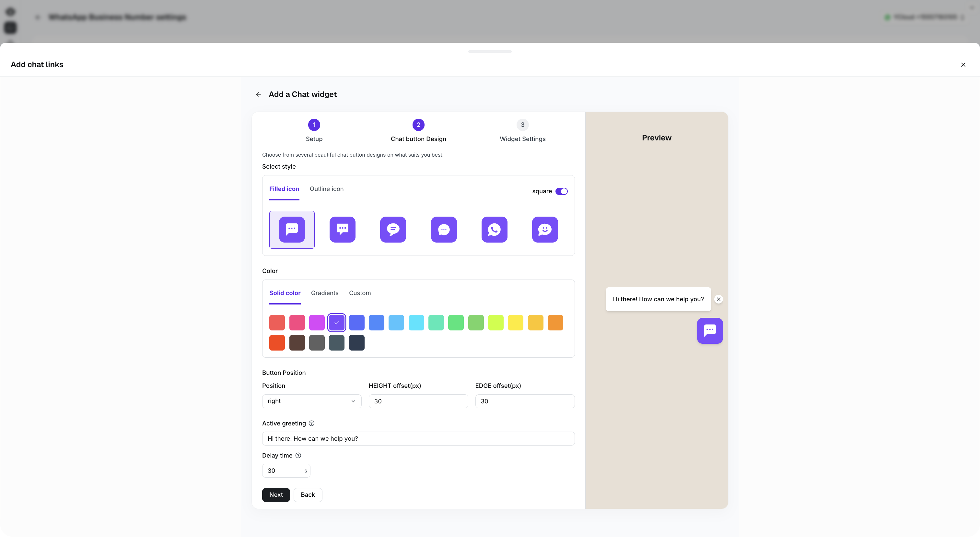The height and width of the screenshot is (537, 980).
Task: Pick the round bubble icon with text lines
Action: pos(393,230)
